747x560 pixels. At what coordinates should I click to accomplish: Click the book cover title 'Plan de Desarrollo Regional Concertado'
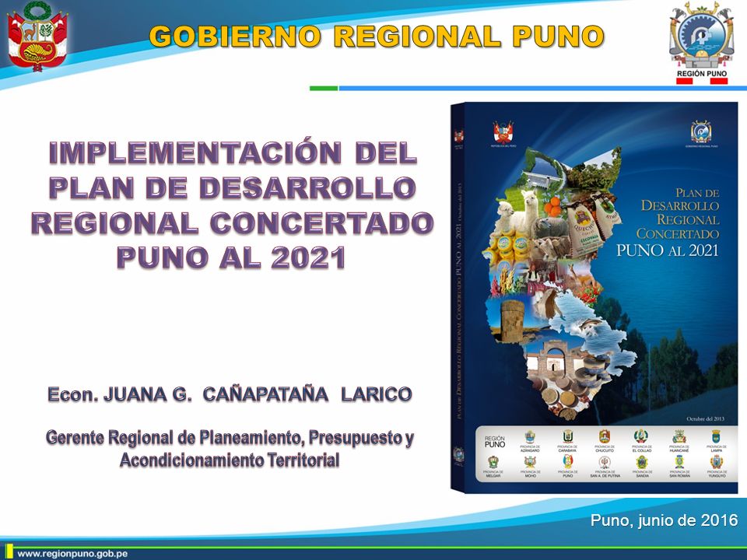pos(679,213)
